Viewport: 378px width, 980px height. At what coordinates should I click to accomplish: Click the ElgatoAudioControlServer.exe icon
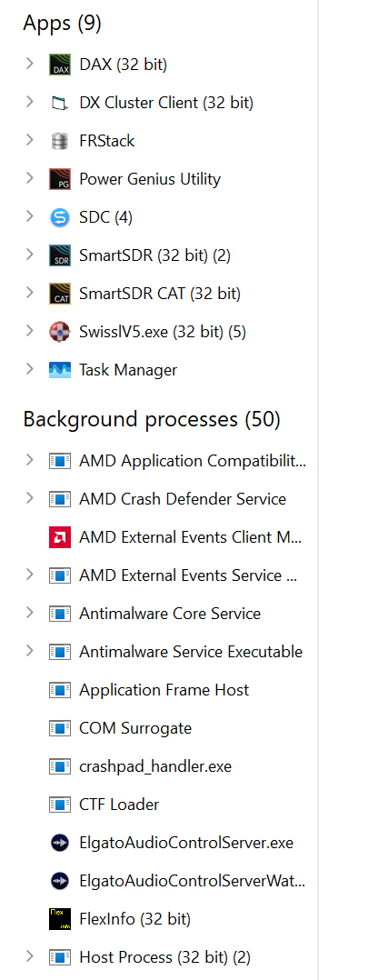click(60, 843)
